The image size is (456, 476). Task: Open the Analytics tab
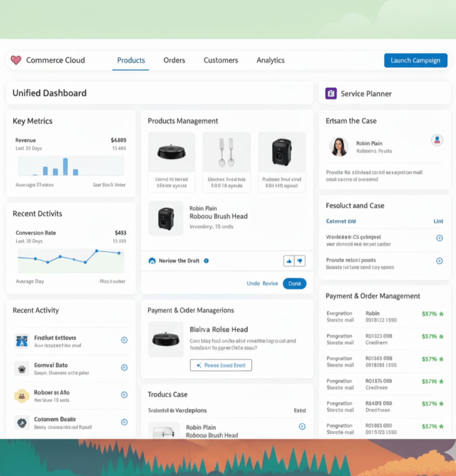[x=270, y=60]
